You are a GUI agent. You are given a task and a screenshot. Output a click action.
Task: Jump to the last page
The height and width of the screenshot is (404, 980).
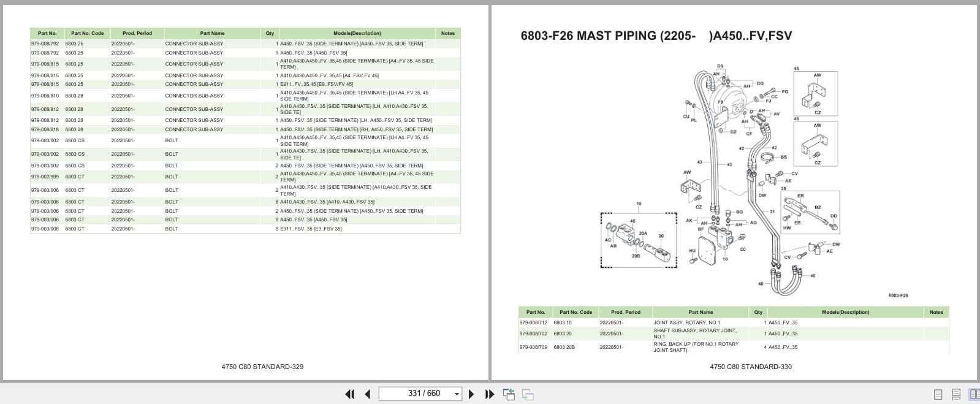[x=490, y=394]
